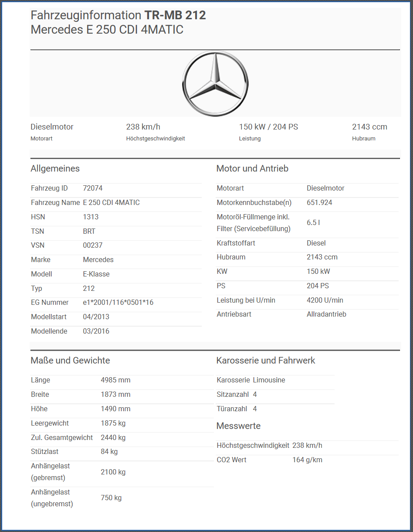Click the Motoröl-Füllmenge value 6.5 l

point(313,223)
